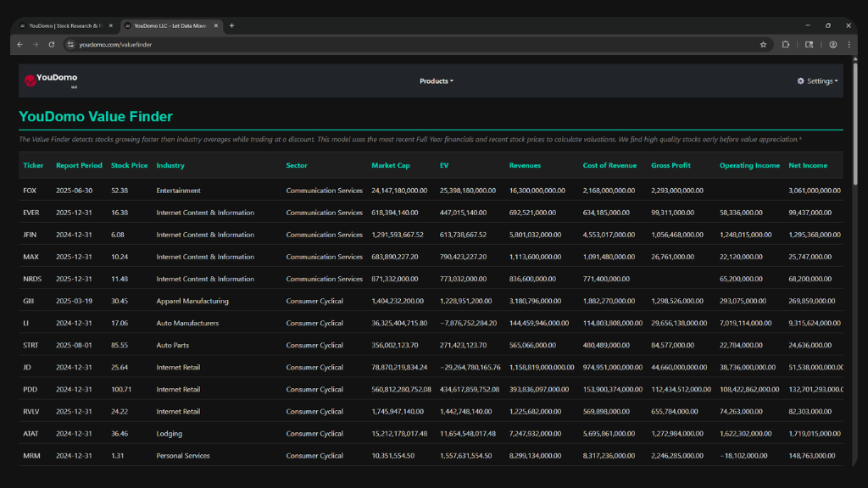868x488 pixels.
Task: Select the JFIN ticker cell
Action: (x=30, y=235)
